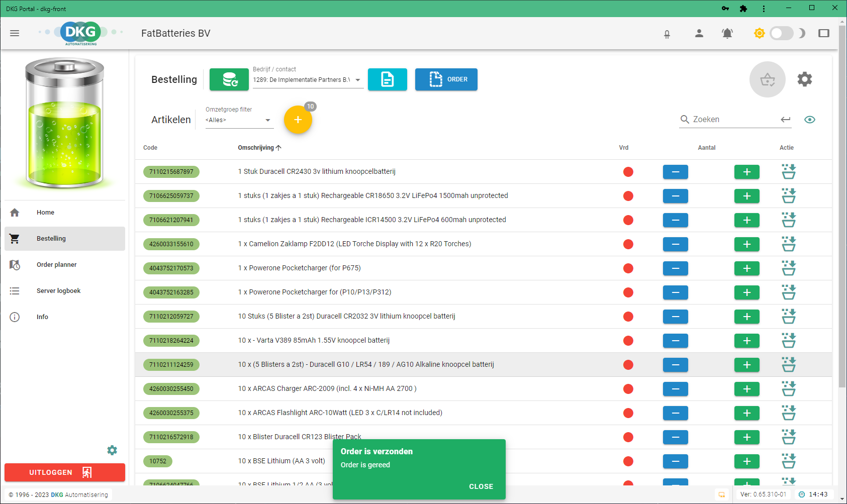Add Duracell CR2430 to basket
This screenshot has width=847, height=504.
coord(789,171)
